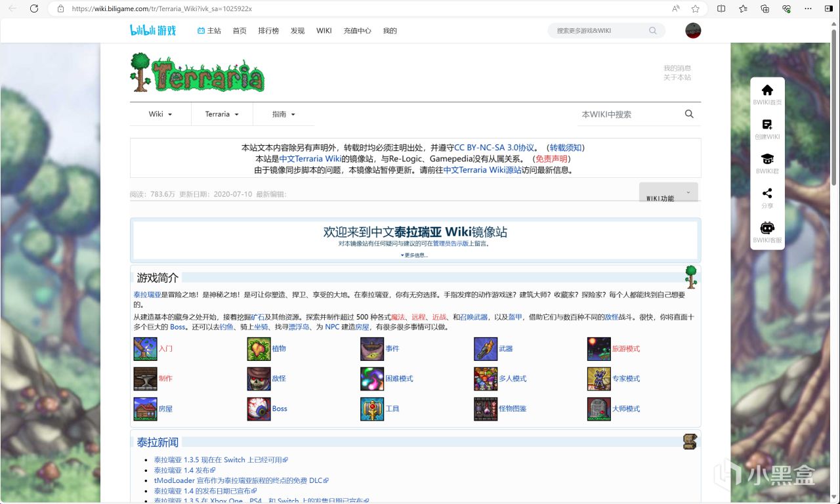Open 我的消息 link
Image resolution: width=840 pixels, height=504 pixels.
click(x=677, y=68)
